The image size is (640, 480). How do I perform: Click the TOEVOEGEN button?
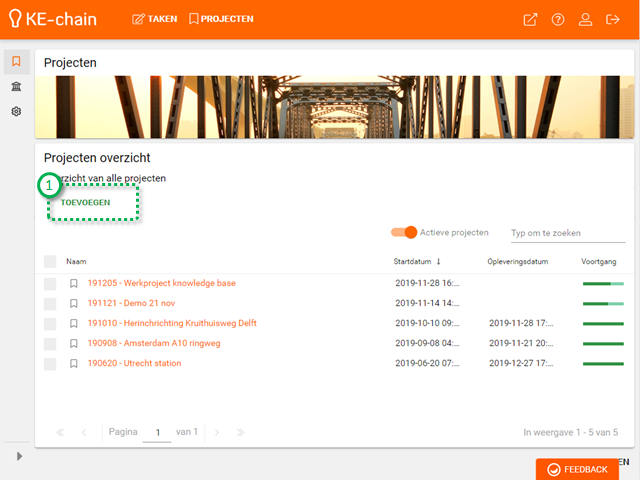click(86, 202)
